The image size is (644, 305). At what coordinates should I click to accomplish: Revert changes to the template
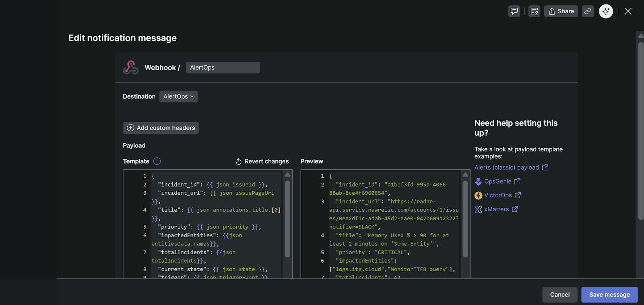coord(262,161)
